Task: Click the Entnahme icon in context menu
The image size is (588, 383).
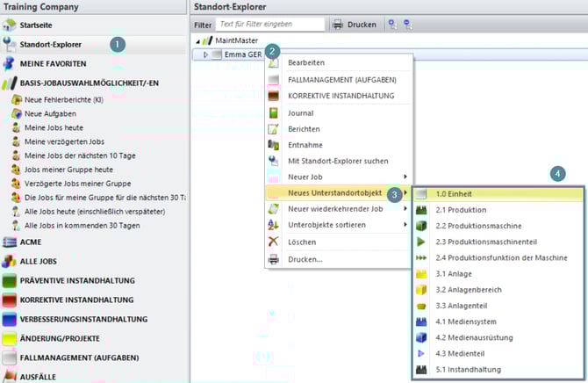Action: (274, 145)
